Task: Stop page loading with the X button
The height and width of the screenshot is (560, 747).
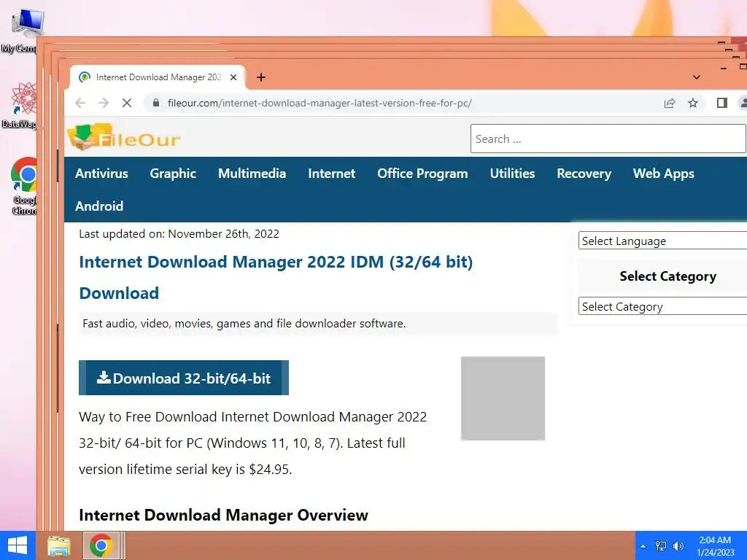Action: (x=127, y=103)
